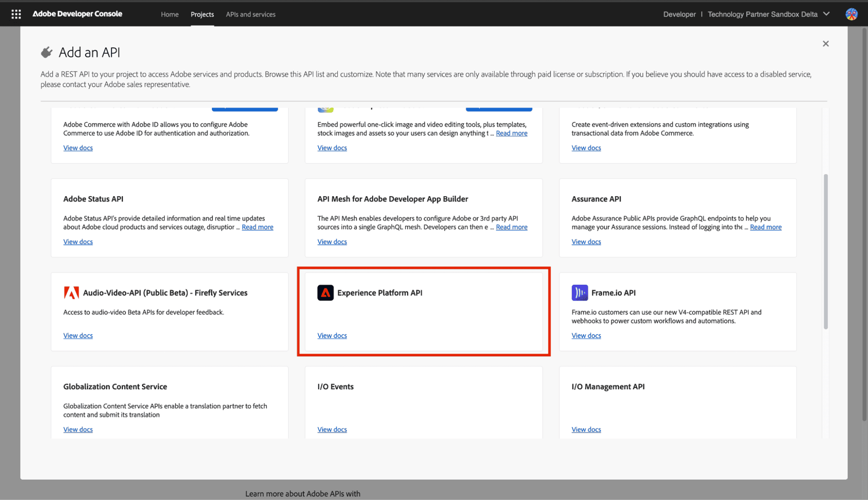Screen dimensions: 868x500
Task: Read more about API Mesh for App Builder
Action: click(511, 227)
